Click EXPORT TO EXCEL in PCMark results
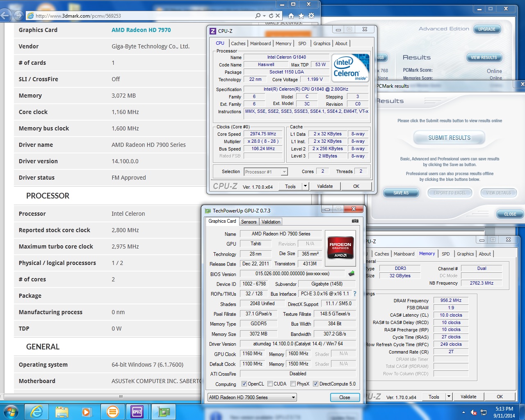This screenshot has height=420, width=525. (x=450, y=193)
